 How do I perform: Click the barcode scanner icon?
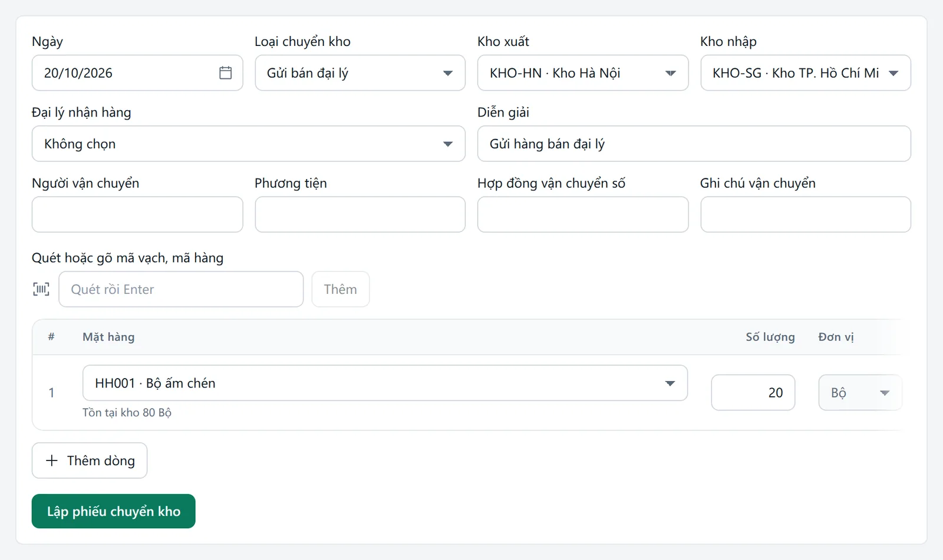[x=41, y=289]
